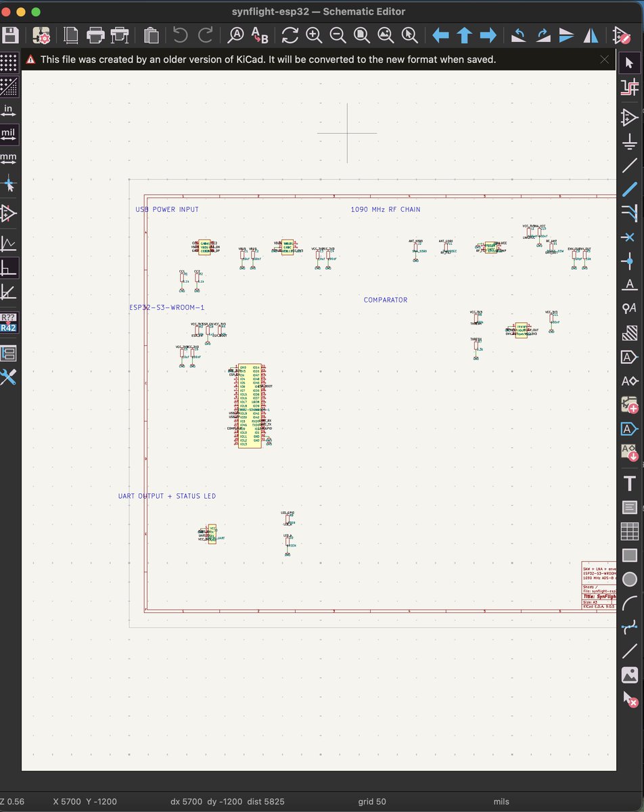This screenshot has height=812, width=644.
Task: Add a text box
Action: (x=630, y=507)
